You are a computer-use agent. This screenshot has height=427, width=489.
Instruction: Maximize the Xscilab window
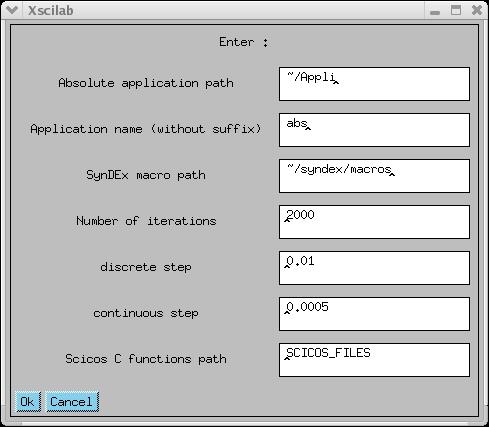456,10
